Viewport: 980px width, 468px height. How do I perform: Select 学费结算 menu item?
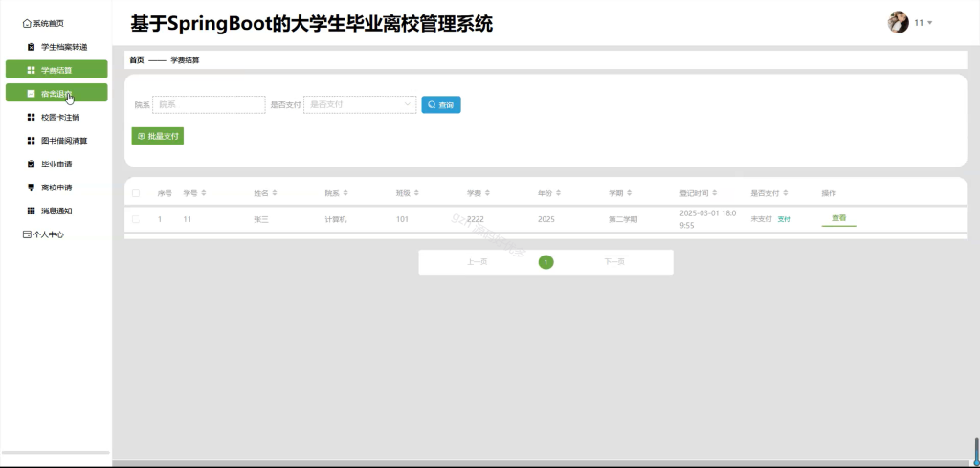pos(56,70)
